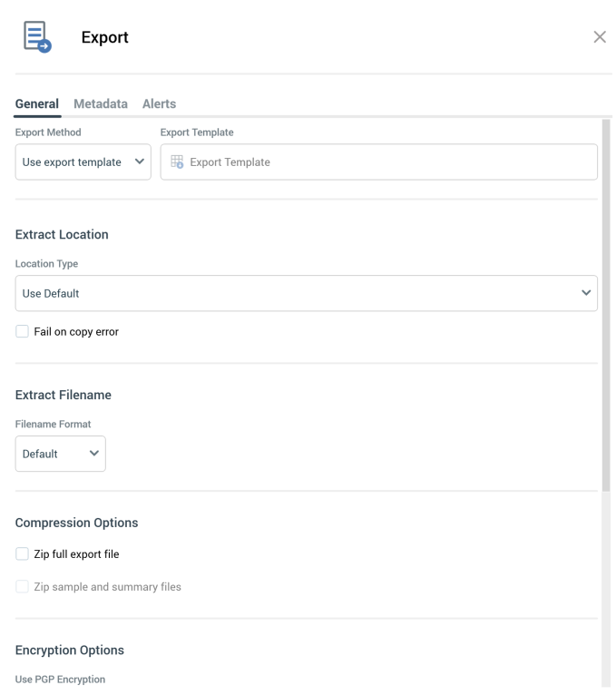Close the Export dialog with X
616x695 pixels.
(x=600, y=37)
